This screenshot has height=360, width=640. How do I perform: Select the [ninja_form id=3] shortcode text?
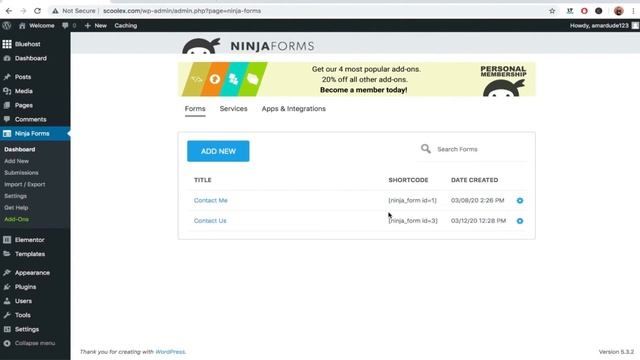tap(413, 221)
